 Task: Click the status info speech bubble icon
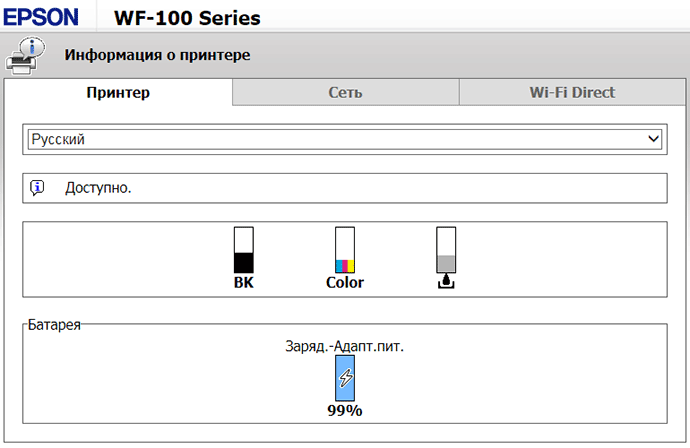tap(37, 188)
